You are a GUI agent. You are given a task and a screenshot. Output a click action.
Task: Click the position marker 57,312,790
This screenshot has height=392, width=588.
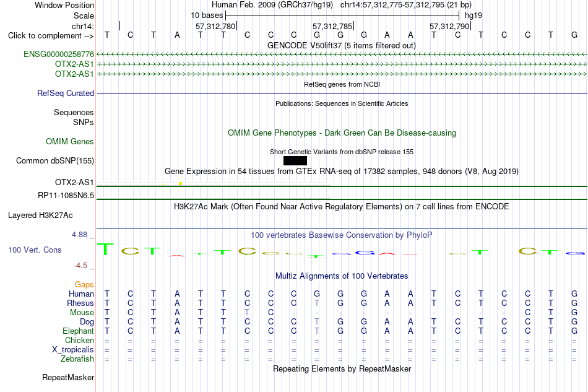point(449,26)
